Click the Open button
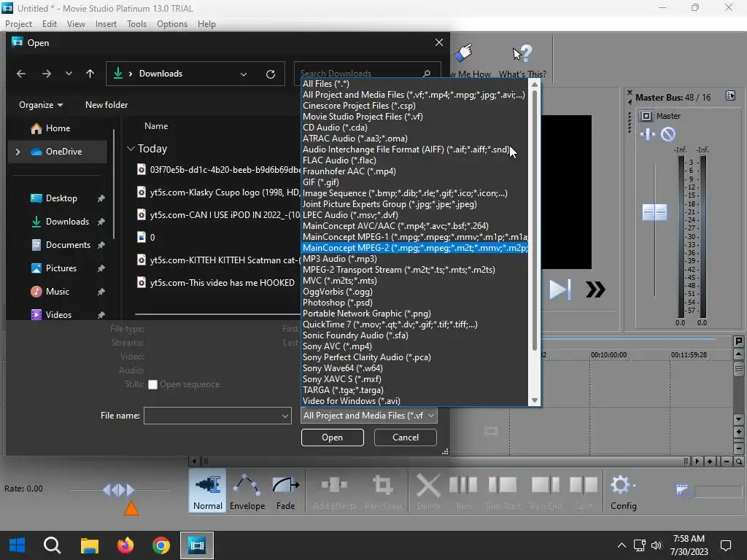Screen dimensions: 747x560 click(x=332, y=437)
